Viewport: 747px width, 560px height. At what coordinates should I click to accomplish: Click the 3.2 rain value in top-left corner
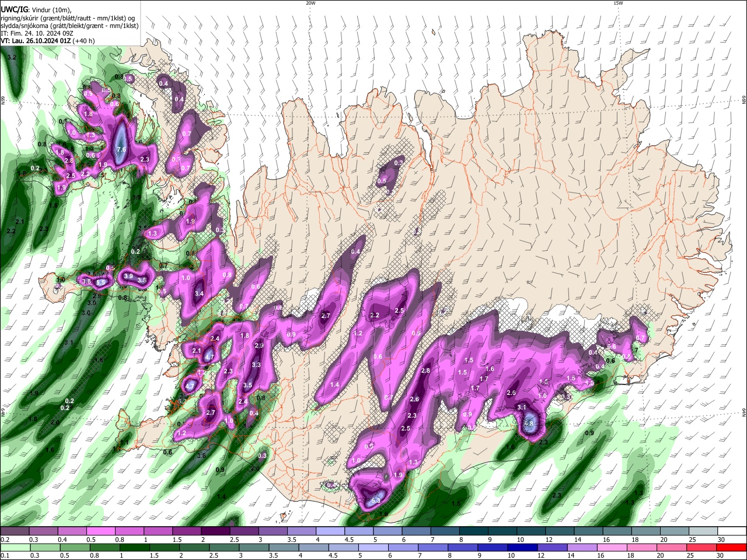click(11, 57)
